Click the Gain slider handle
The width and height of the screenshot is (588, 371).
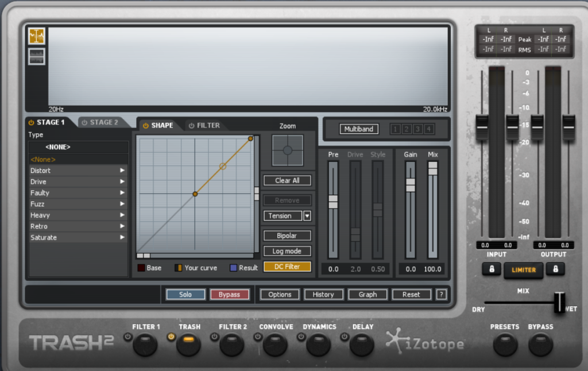click(411, 185)
